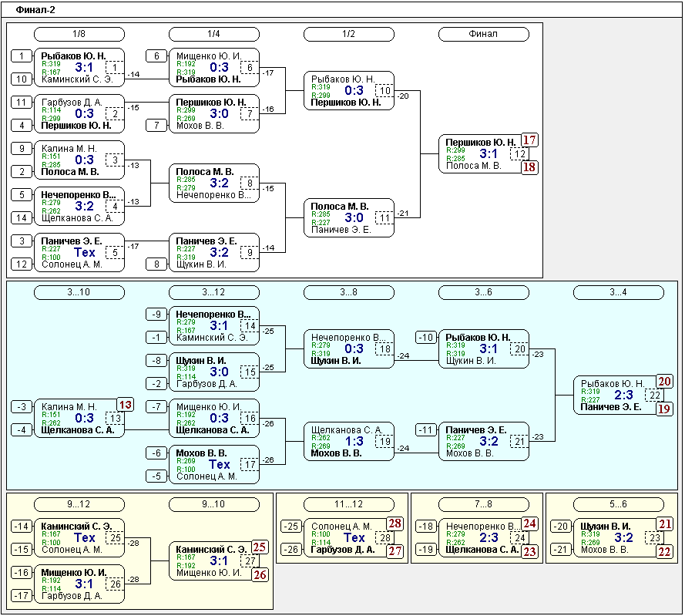Click place badge 25 beside Каминский С. Э.
685x616 pixels.
click(260, 547)
